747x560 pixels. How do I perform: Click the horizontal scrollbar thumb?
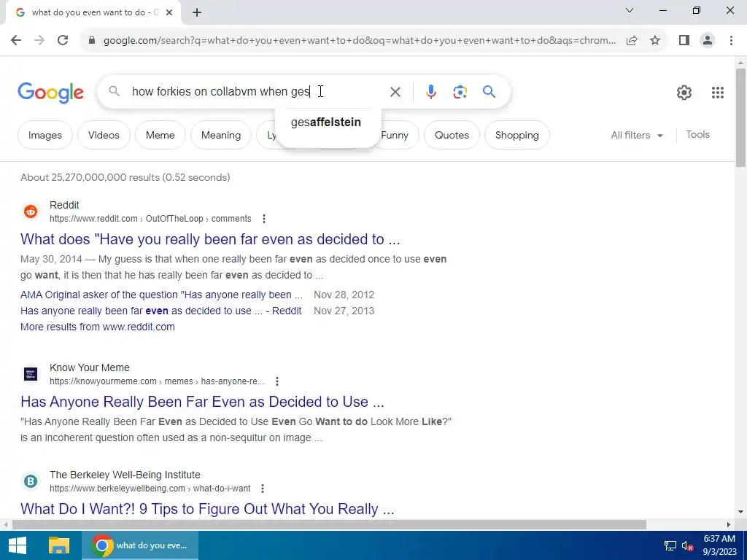[x=329, y=524]
